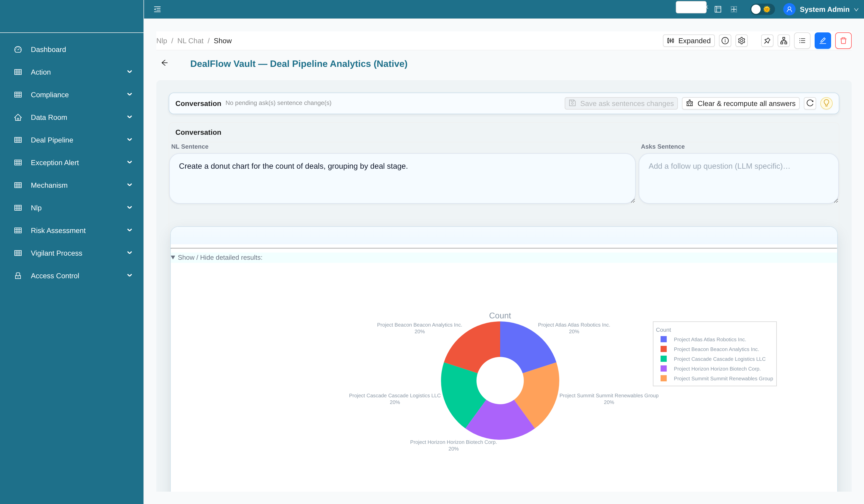Click the white search box in top bar
Viewport: 864px width, 504px height.
691,7
